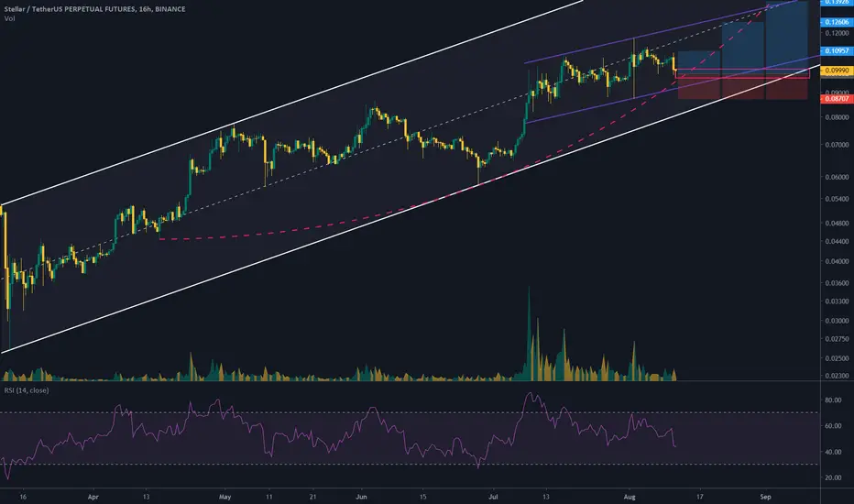Click the Aug label on time axis

pos(630,497)
